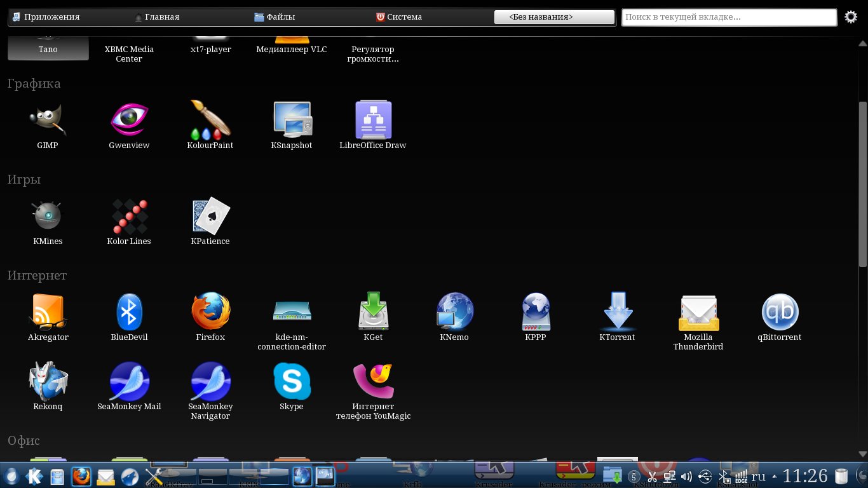Screen dimensions: 868x488
Task: Click the EDGE mobile signal indicator
Action: point(741,477)
